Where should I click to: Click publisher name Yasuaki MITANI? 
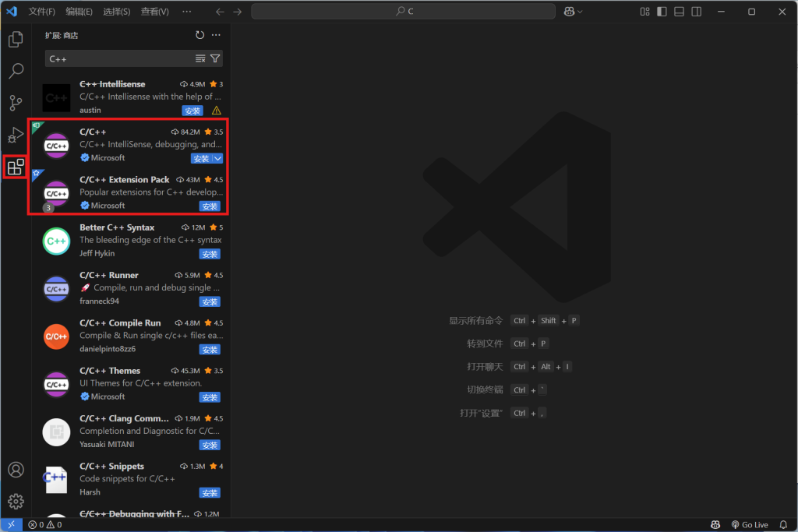tap(107, 445)
